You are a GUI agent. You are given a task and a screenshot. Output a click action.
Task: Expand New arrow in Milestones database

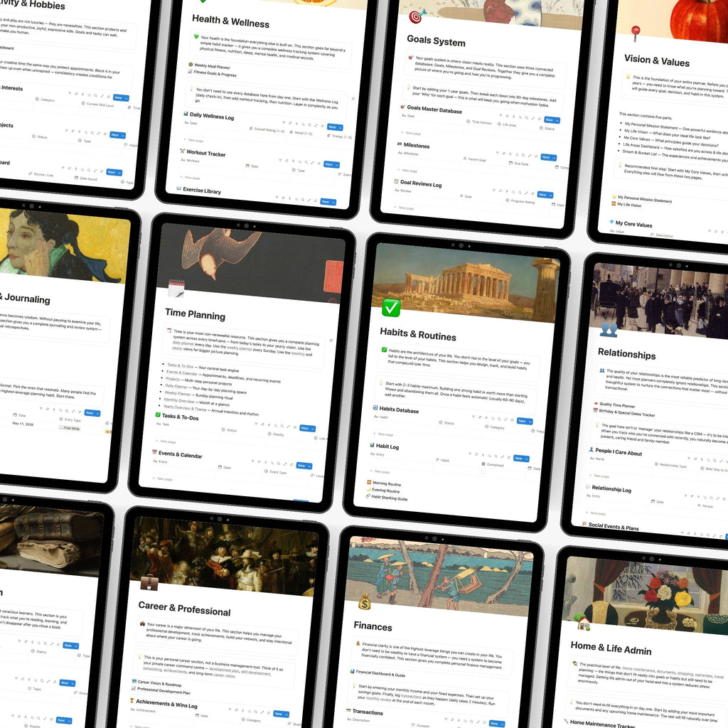click(554, 158)
